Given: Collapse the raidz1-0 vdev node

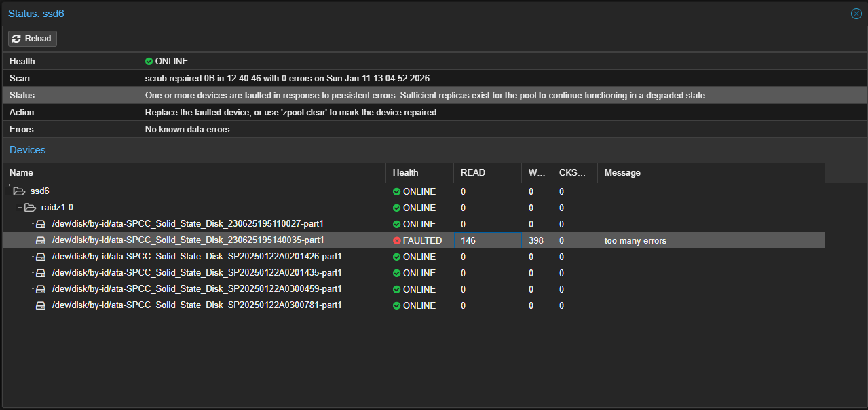Looking at the screenshot, I should click(x=19, y=208).
